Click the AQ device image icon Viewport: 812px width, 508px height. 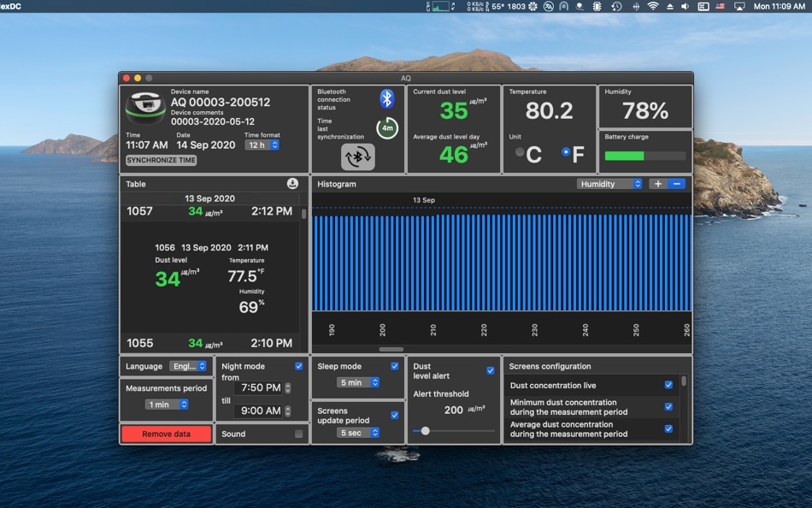(x=145, y=109)
